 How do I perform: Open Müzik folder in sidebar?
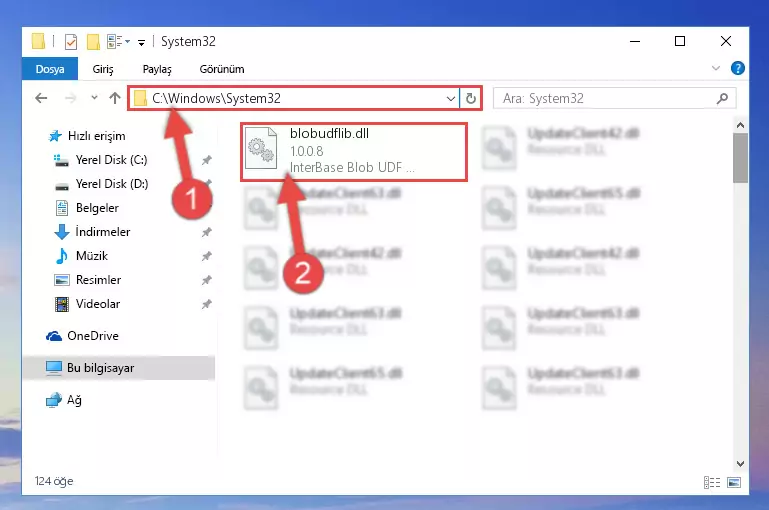(91, 256)
